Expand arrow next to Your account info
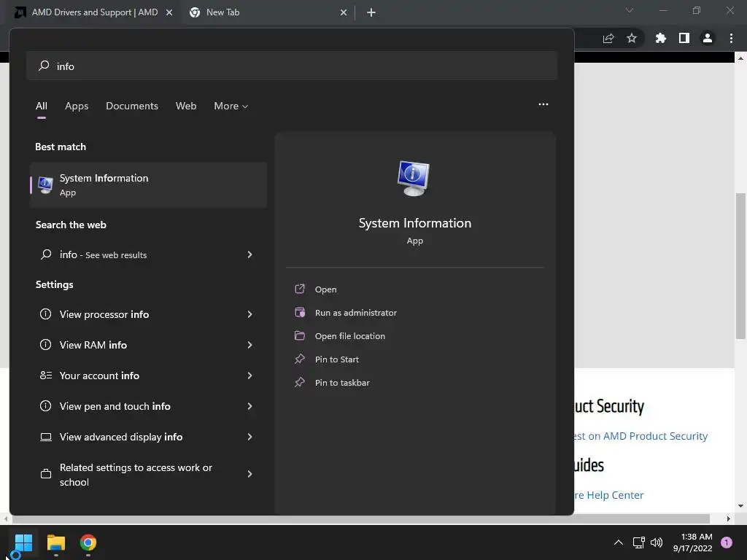This screenshot has width=747, height=560. (249, 376)
